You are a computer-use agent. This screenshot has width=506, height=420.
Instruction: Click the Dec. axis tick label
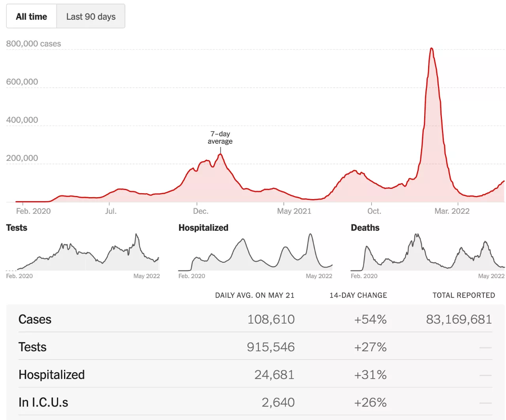pos(200,211)
